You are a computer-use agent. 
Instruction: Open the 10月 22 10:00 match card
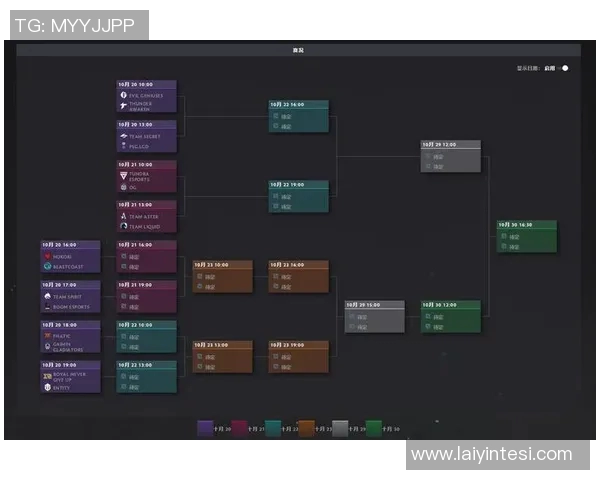point(147,337)
